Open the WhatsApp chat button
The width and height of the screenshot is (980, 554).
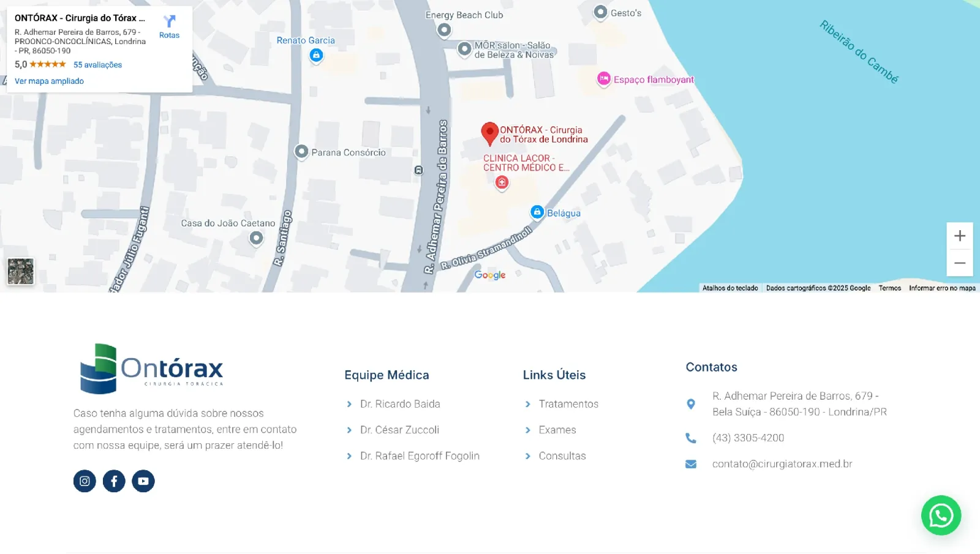click(941, 515)
